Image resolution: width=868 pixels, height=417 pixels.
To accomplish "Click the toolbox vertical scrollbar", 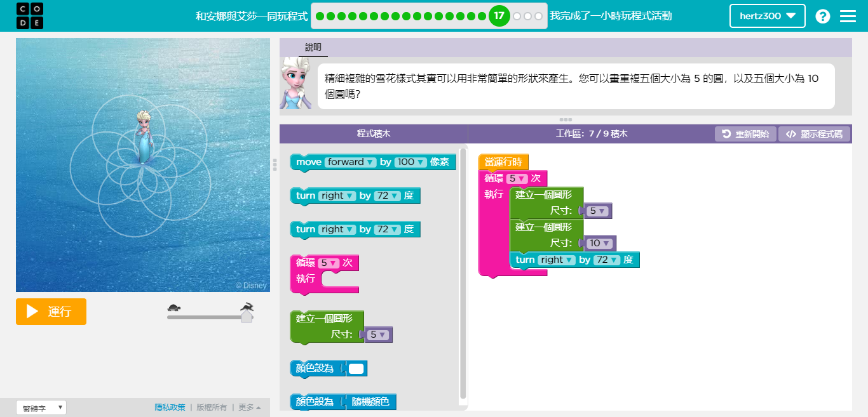I will (463, 274).
